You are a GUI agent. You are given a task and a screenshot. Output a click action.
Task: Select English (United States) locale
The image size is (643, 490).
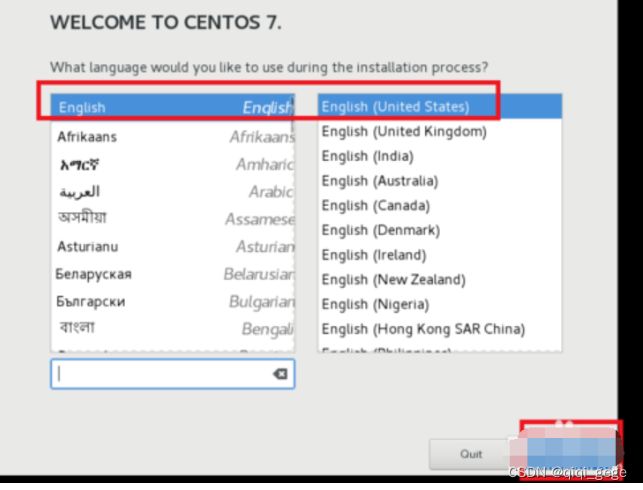pos(440,107)
